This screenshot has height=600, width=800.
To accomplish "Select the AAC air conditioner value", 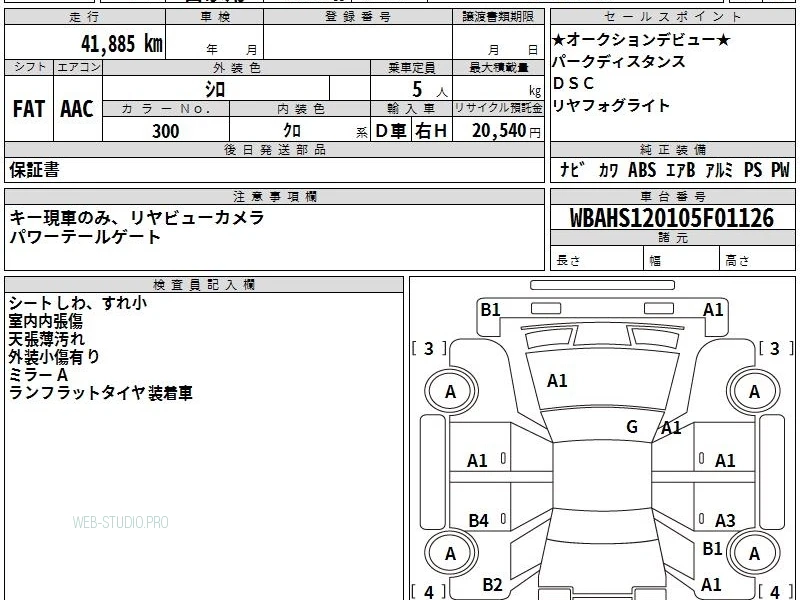I will (x=77, y=109).
